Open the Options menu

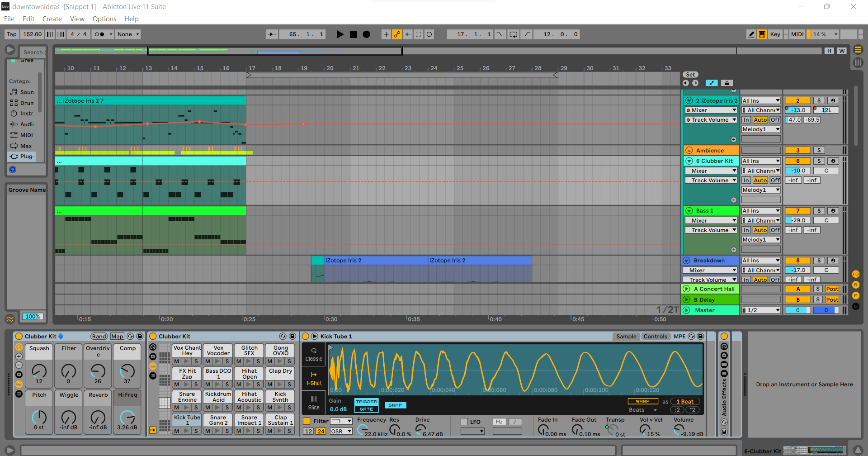[104, 19]
